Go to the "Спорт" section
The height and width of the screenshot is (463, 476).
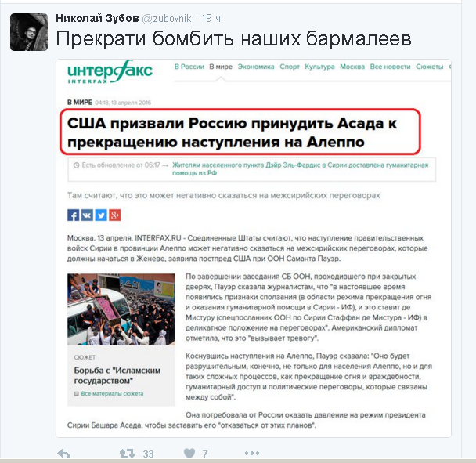[290, 67]
